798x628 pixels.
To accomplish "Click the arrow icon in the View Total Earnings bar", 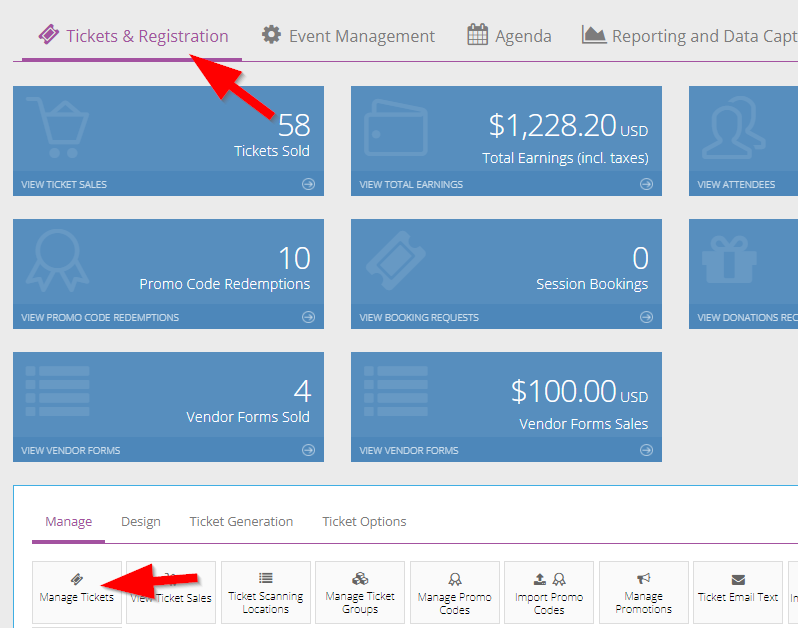I will click(646, 184).
